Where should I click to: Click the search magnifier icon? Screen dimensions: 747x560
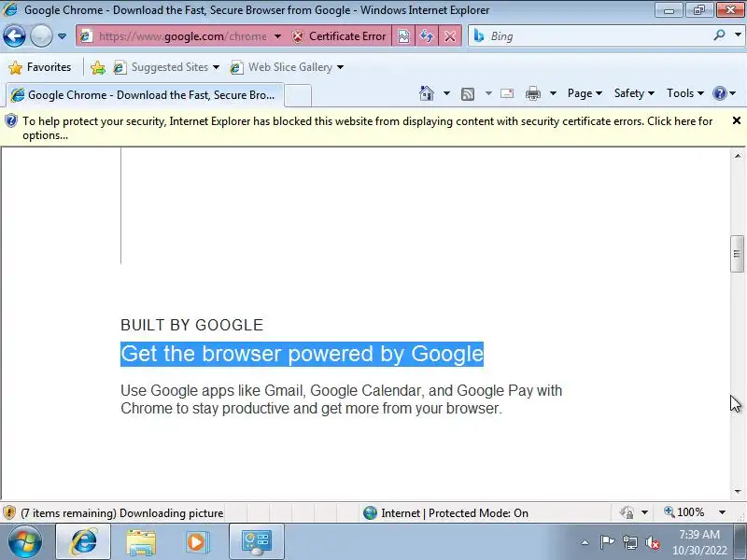point(719,35)
